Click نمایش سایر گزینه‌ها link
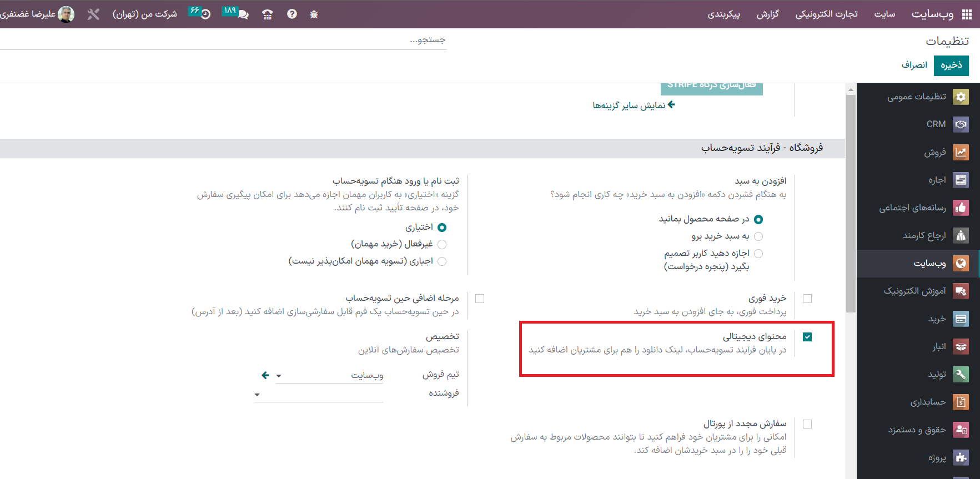The width and height of the screenshot is (980, 479). [629, 105]
